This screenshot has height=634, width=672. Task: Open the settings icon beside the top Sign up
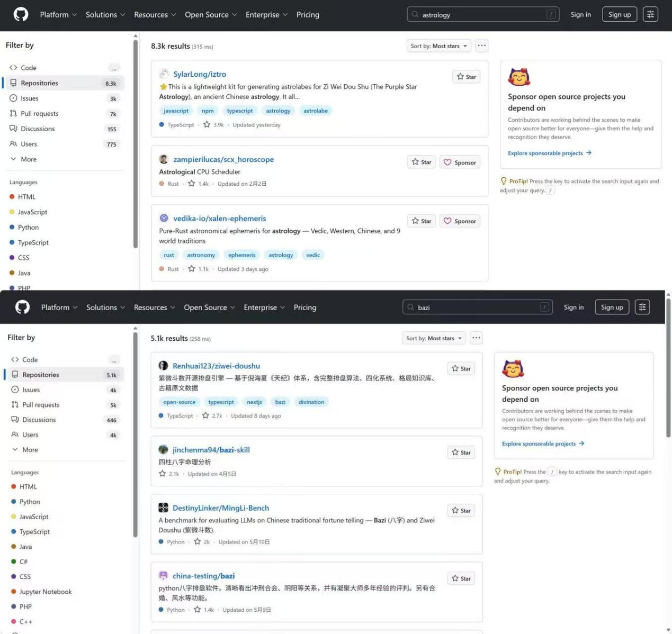[650, 14]
